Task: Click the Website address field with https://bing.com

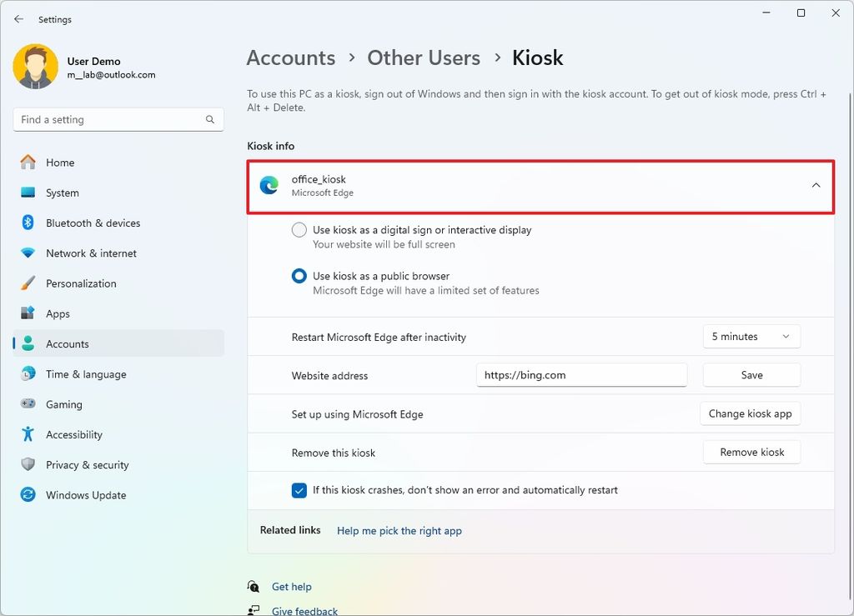Action: 581,375
